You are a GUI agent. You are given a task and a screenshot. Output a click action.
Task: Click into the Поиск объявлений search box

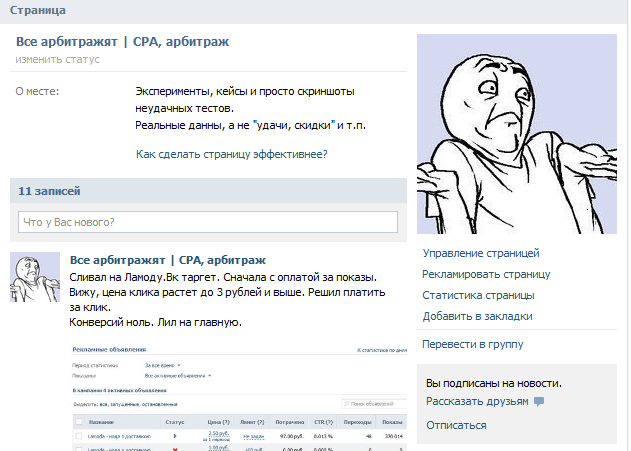374,404
